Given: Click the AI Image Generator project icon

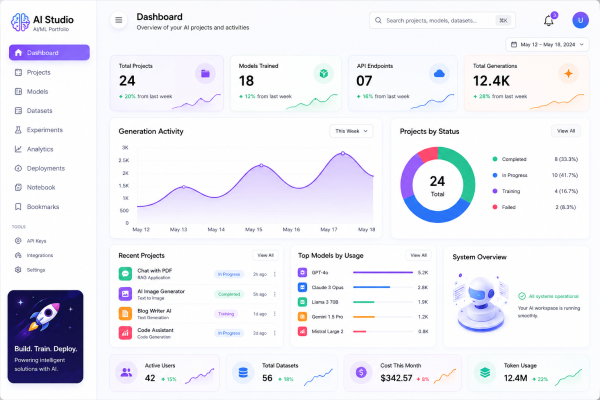Looking at the screenshot, I should (x=125, y=294).
